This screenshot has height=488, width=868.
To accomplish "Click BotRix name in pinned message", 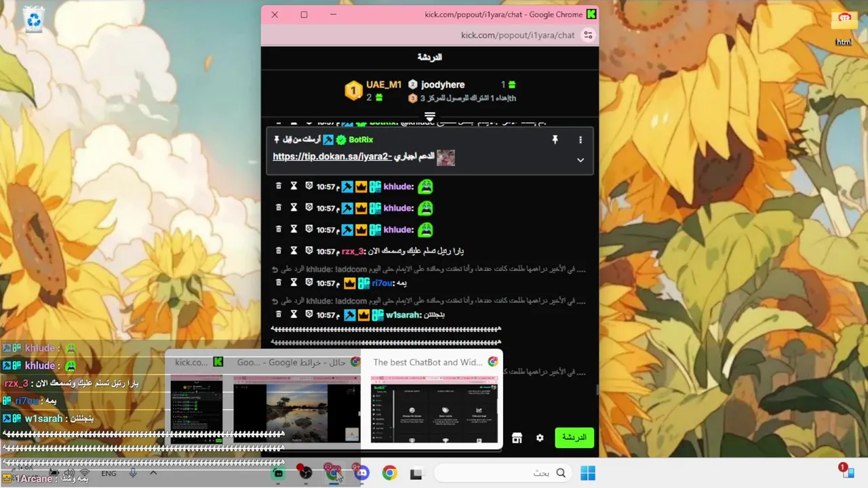I will click(361, 140).
